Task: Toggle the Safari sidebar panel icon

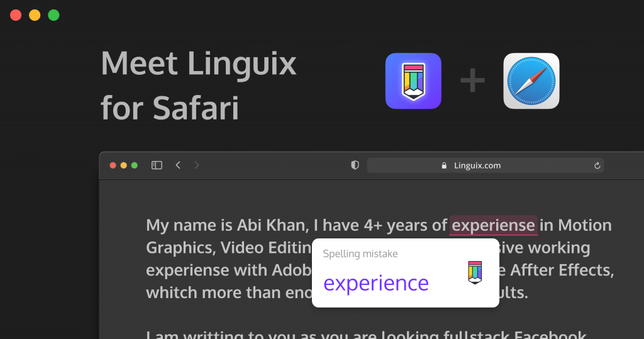Action: tap(157, 165)
